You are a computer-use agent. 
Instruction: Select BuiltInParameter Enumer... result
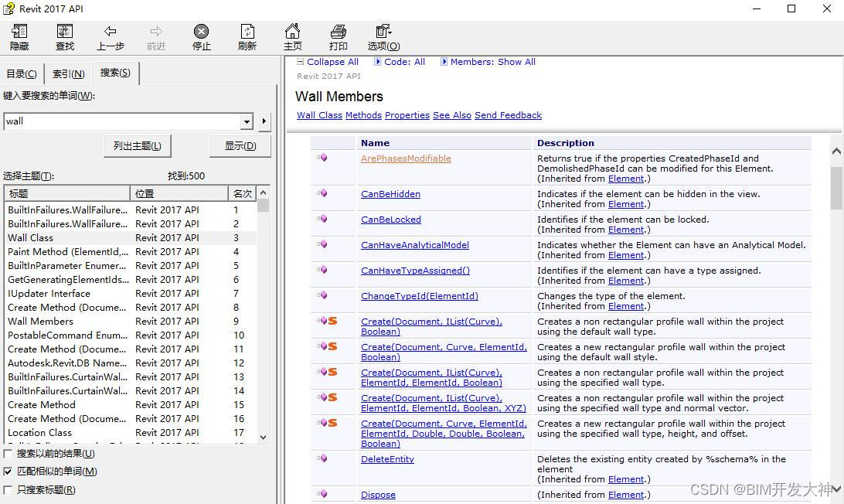click(131, 265)
